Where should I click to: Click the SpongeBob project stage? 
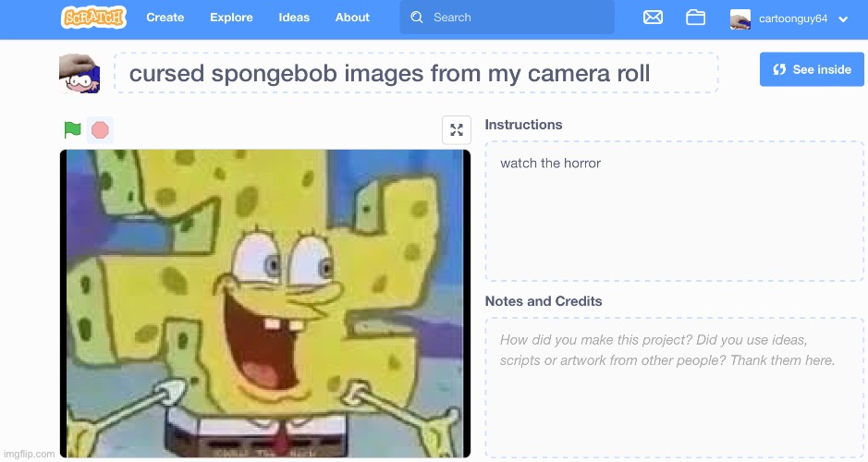pos(265,303)
